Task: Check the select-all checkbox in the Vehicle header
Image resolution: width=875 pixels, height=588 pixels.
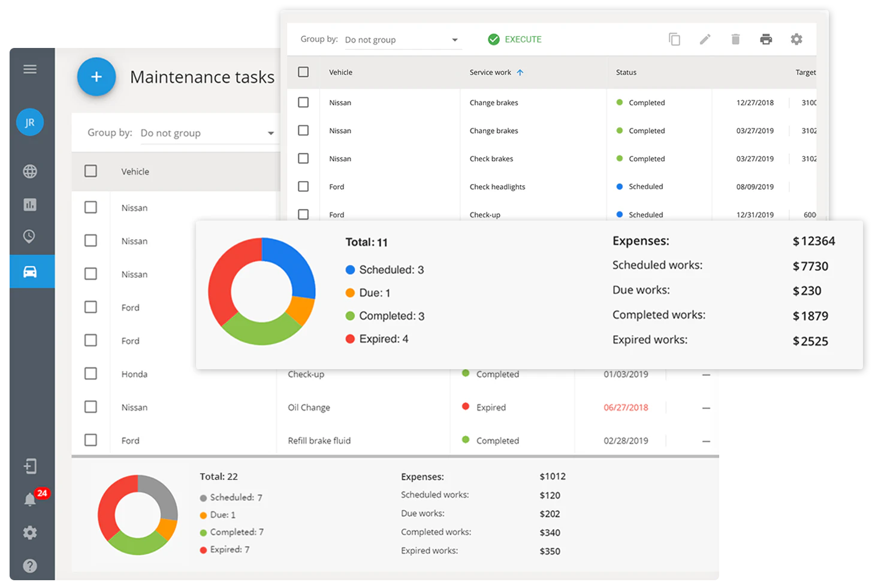Action: (x=303, y=71)
